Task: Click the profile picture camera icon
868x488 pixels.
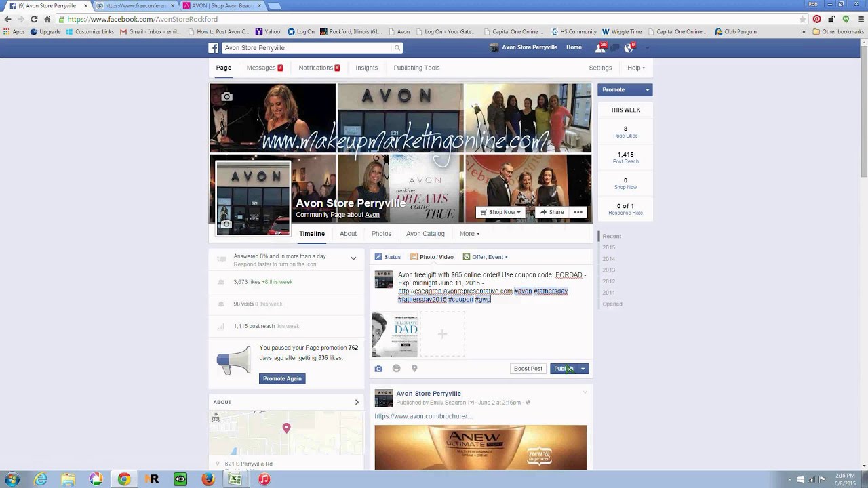Action: tap(226, 224)
